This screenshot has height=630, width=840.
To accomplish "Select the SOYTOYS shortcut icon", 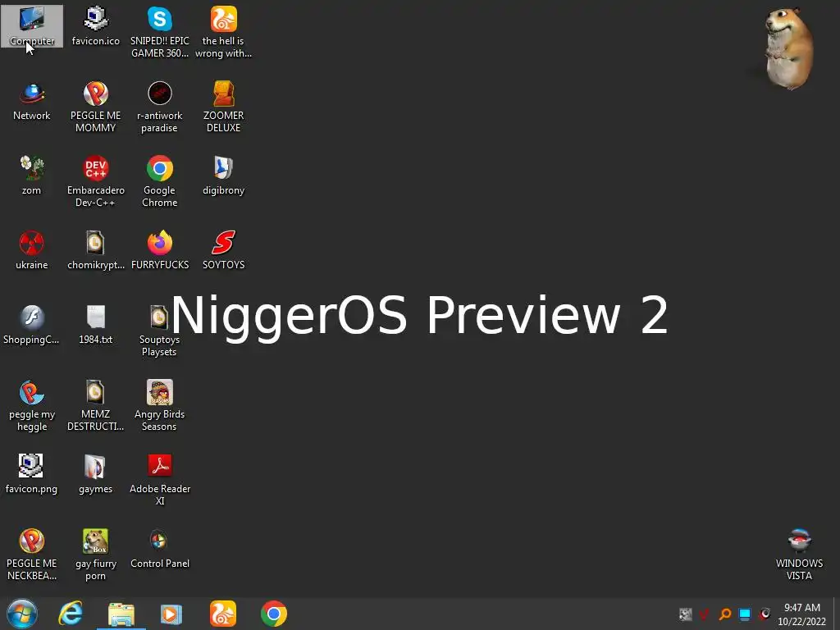I will pos(223,250).
